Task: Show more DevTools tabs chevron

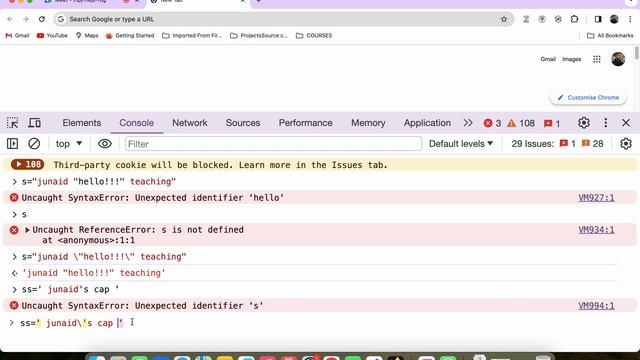Action: coord(468,123)
